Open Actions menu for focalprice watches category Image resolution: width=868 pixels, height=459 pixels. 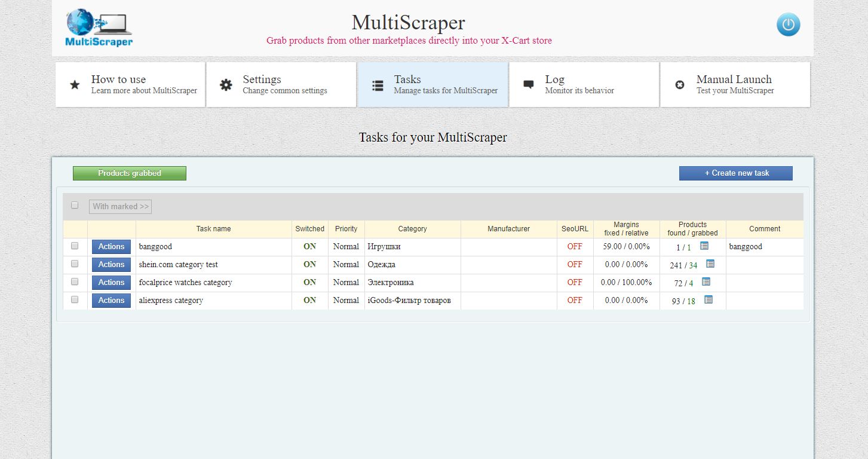point(111,283)
